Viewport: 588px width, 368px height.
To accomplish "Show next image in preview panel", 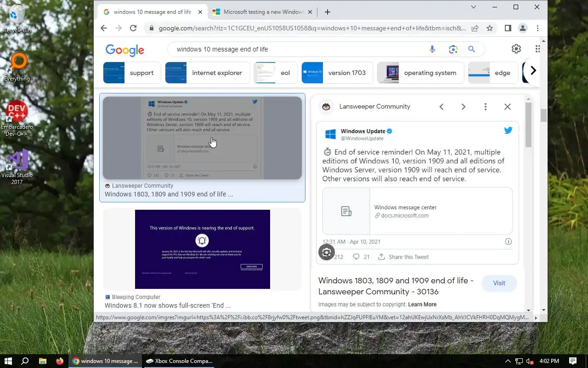I will (x=464, y=107).
